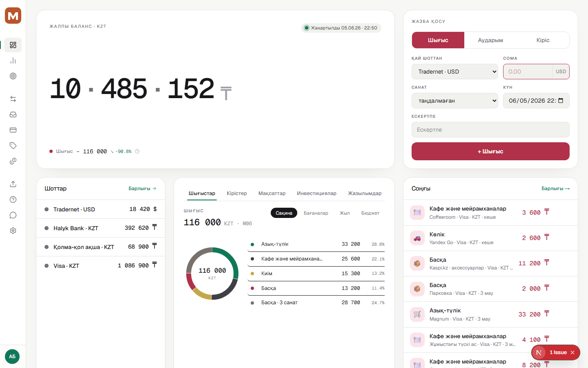Open the Visa · KZT account row

coord(101,266)
